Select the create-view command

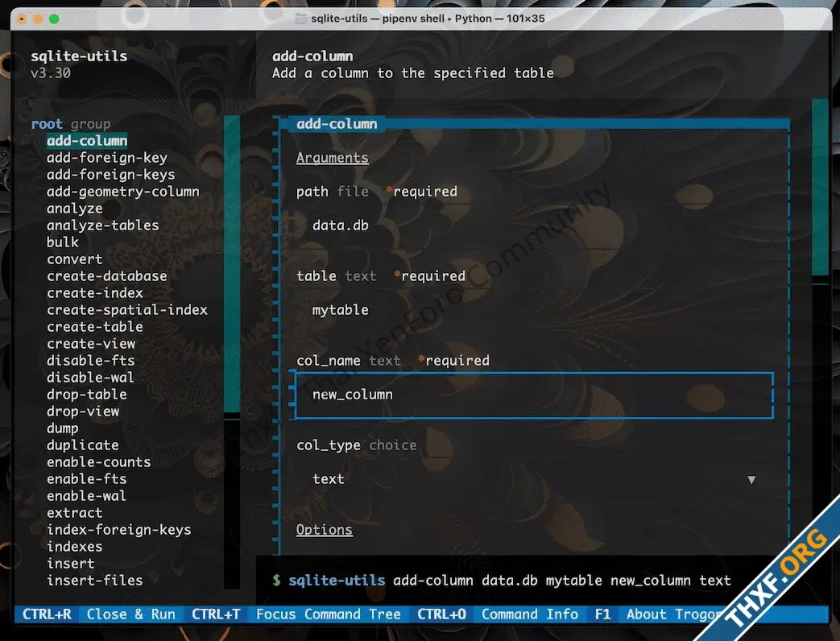click(x=91, y=344)
